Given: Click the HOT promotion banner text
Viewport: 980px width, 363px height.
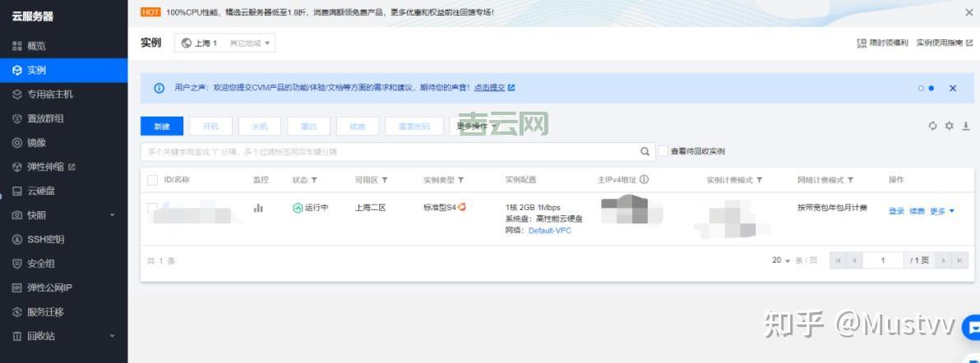Looking at the screenshot, I should pos(330,11).
